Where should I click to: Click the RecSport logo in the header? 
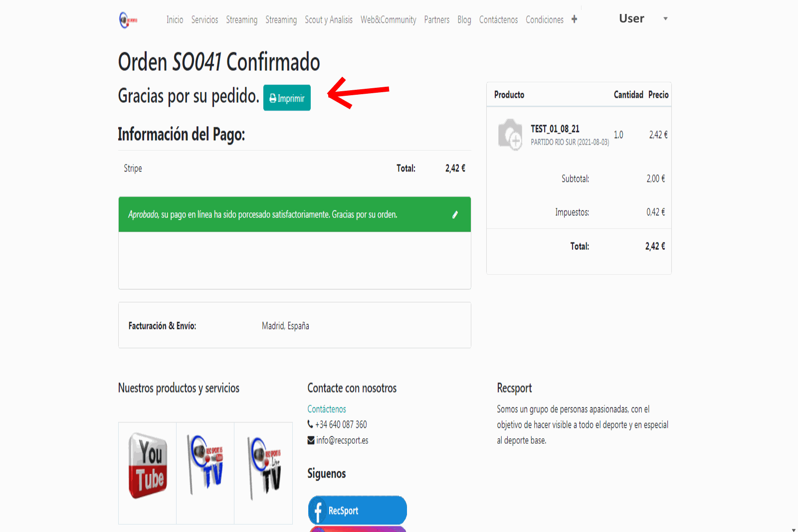(128, 20)
